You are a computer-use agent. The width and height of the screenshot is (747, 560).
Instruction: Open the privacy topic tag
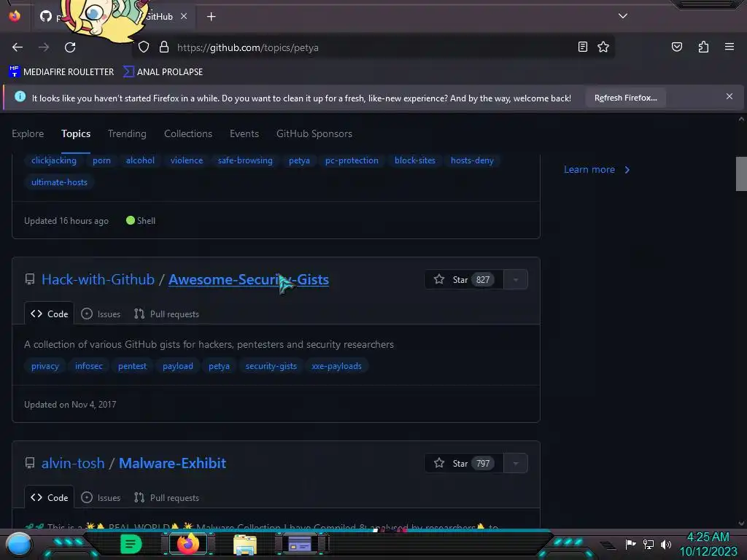45,366
